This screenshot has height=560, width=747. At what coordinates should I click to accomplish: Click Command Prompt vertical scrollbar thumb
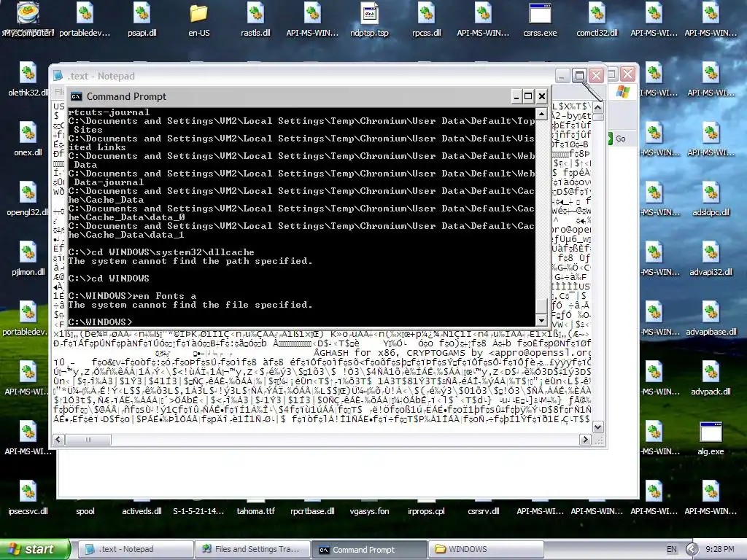[x=541, y=306]
